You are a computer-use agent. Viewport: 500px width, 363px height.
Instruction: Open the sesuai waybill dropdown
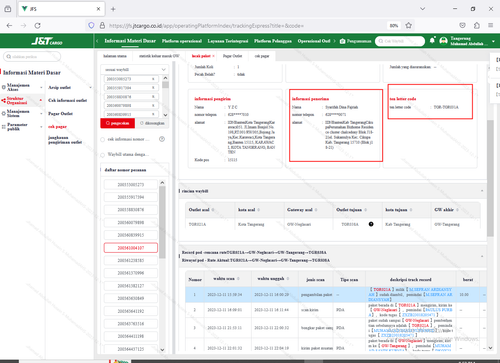(x=135, y=70)
